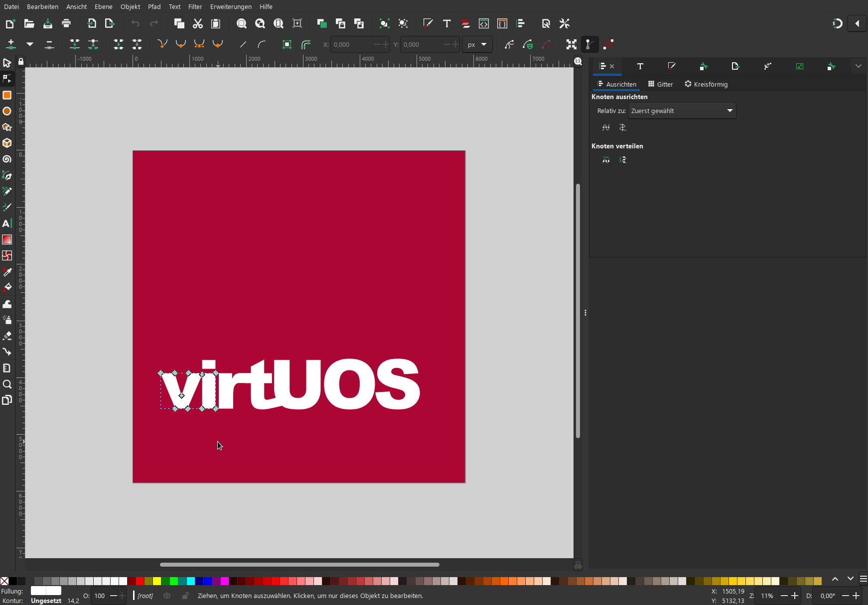Viewport: 868px width, 605px height.
Task: Toggle the guides lock at ruler corner
Action: (21, 62)
